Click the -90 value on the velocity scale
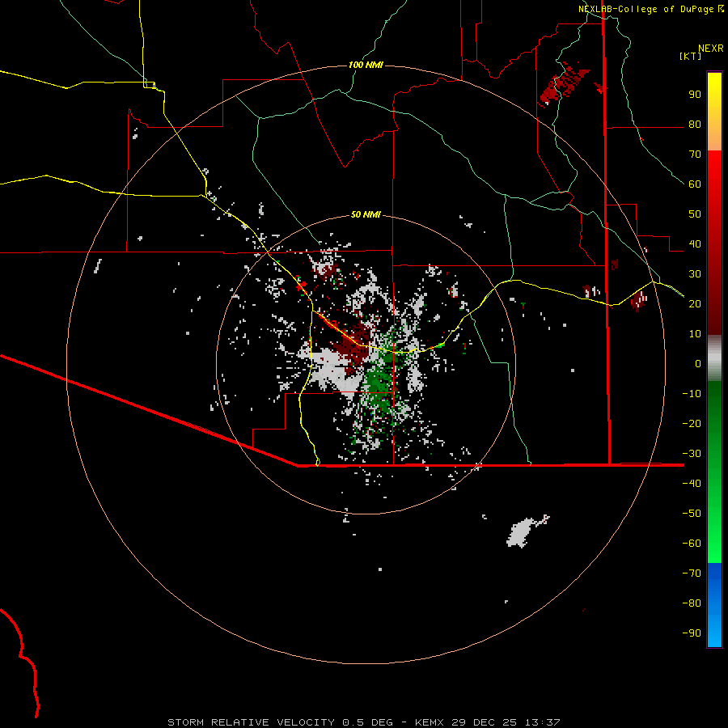 click(x=692, y=633)
